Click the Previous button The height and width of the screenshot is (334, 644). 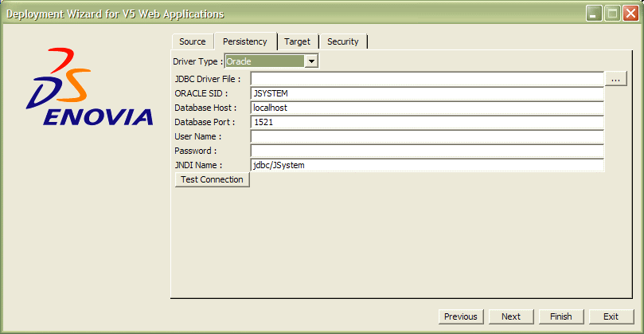pyautogui.click(x=460, y=316)
